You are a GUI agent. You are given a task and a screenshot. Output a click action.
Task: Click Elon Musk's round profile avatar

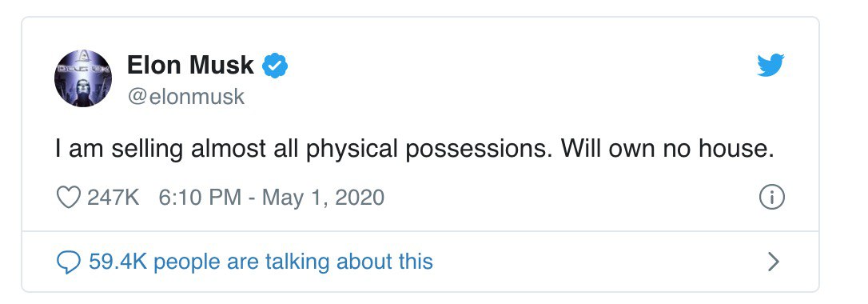[x=83, y=78]
